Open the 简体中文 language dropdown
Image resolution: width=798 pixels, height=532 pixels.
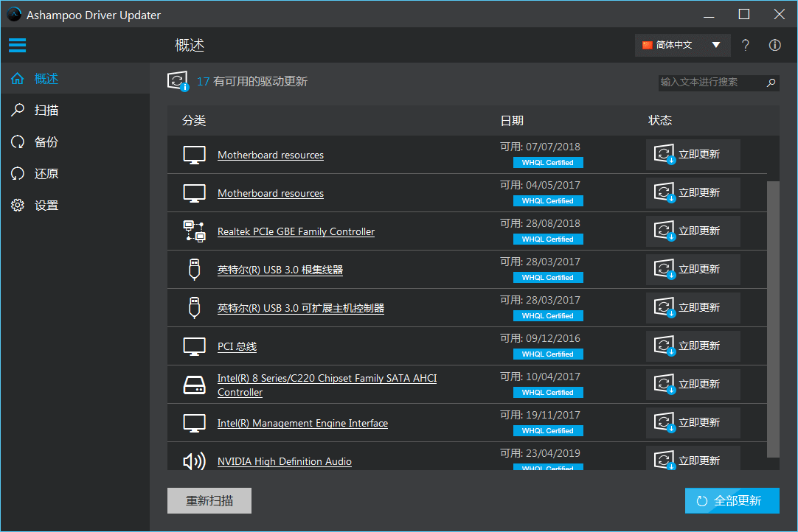[x=682, y=46]
